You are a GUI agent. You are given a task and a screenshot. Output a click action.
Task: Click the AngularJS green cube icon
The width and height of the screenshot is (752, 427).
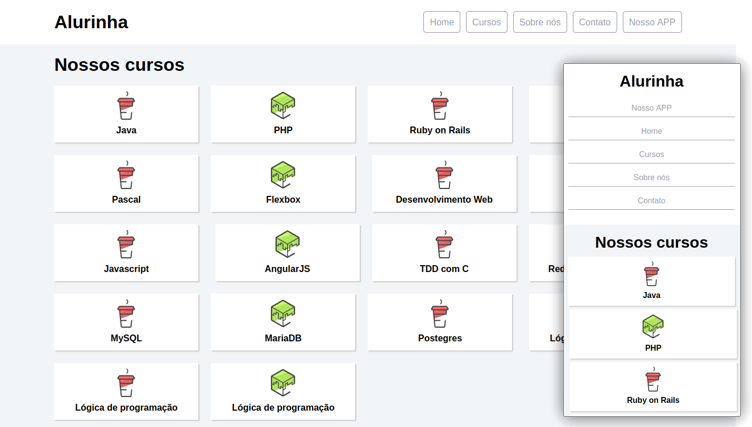click(x=287, y=244)
